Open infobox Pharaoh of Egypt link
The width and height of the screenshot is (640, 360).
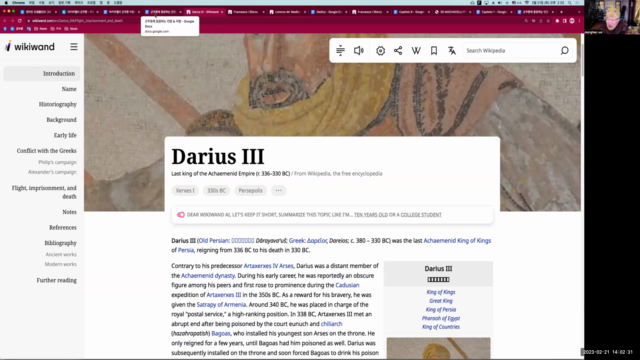click(441, 318)
